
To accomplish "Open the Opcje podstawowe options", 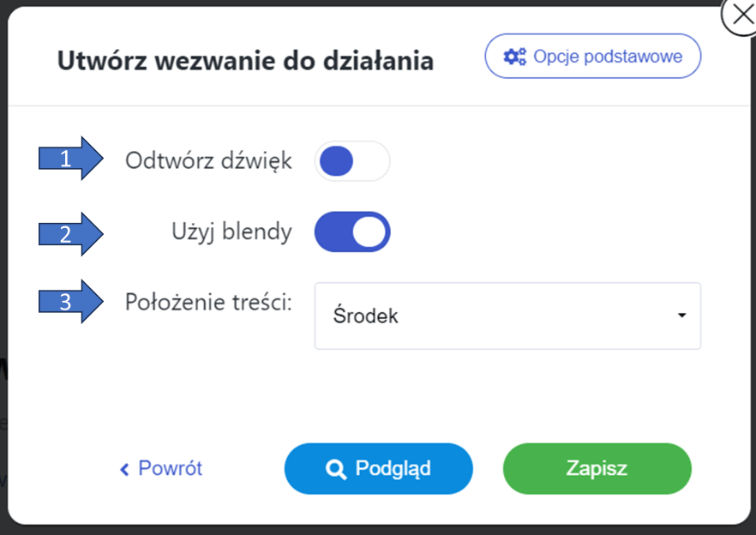I will coord(593,57).
